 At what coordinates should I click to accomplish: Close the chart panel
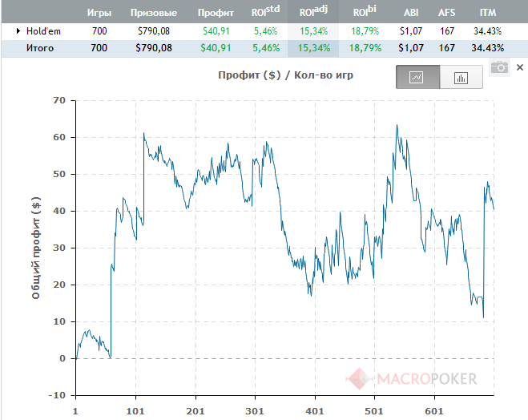click(520, 67)
